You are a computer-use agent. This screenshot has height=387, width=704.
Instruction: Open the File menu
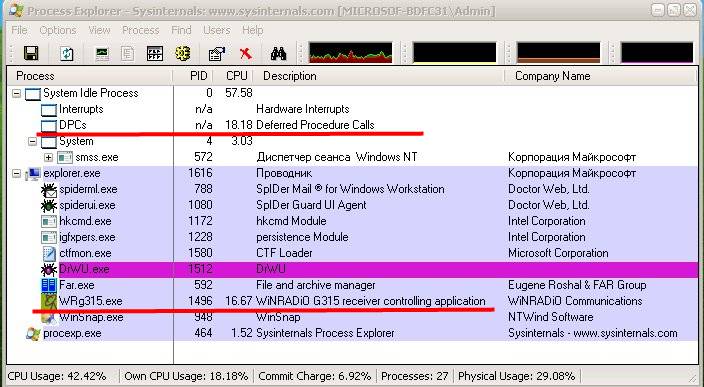(x=19, y=31)
